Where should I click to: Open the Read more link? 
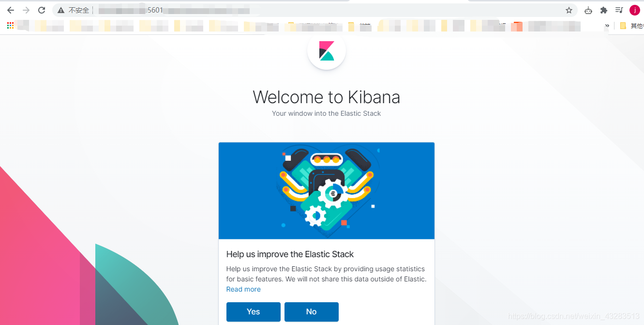tap(243, 289)
